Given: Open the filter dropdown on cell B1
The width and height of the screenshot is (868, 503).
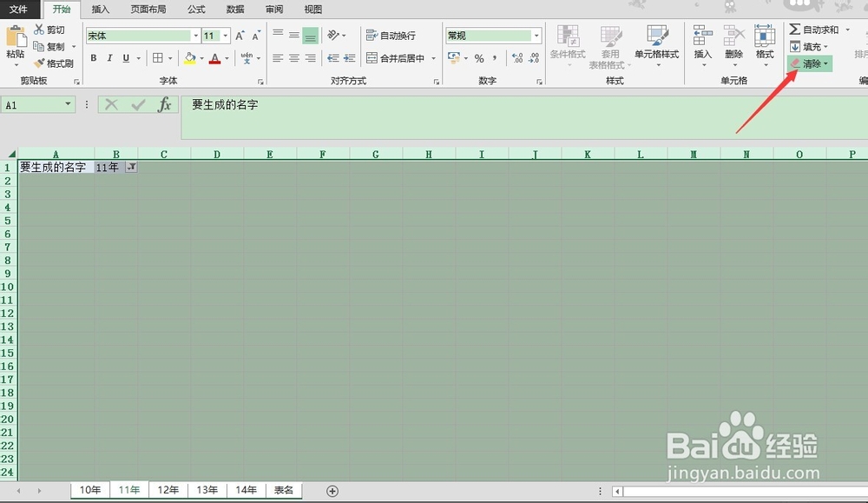Looking at the screenshot, I should tap(130, 167).
